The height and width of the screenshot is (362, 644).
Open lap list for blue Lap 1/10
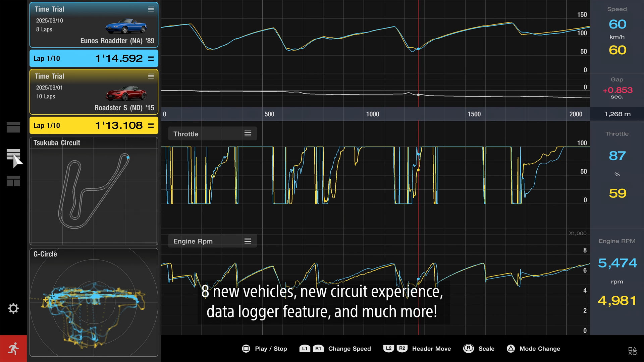click(151, 58)
